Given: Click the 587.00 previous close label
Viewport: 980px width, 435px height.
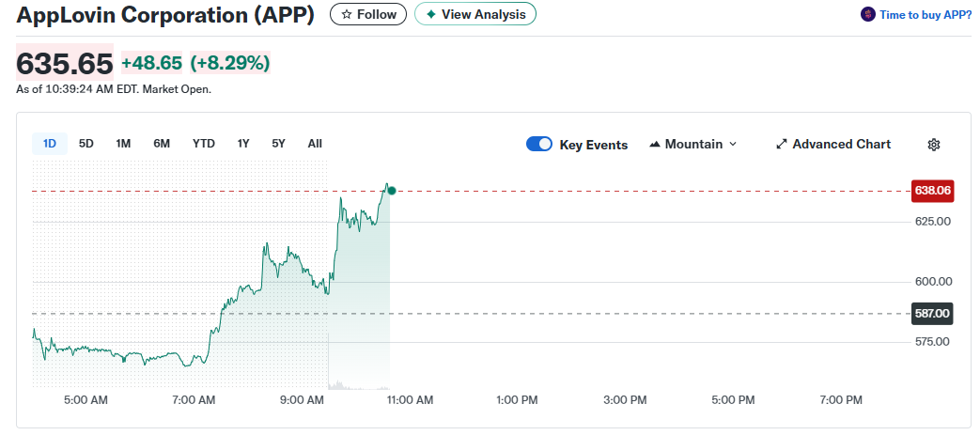Looking at the screenshot, I should tap(932, 314).
